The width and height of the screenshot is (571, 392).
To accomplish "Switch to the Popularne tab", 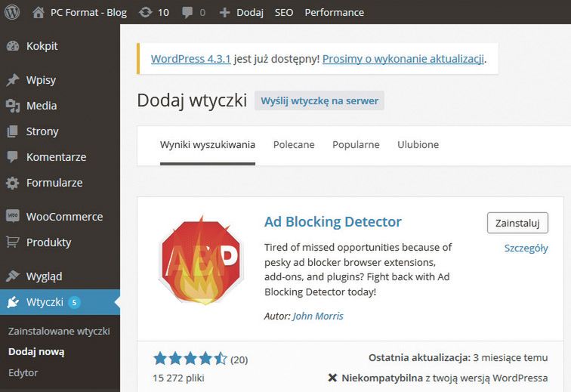I will [x=356, y=144].
